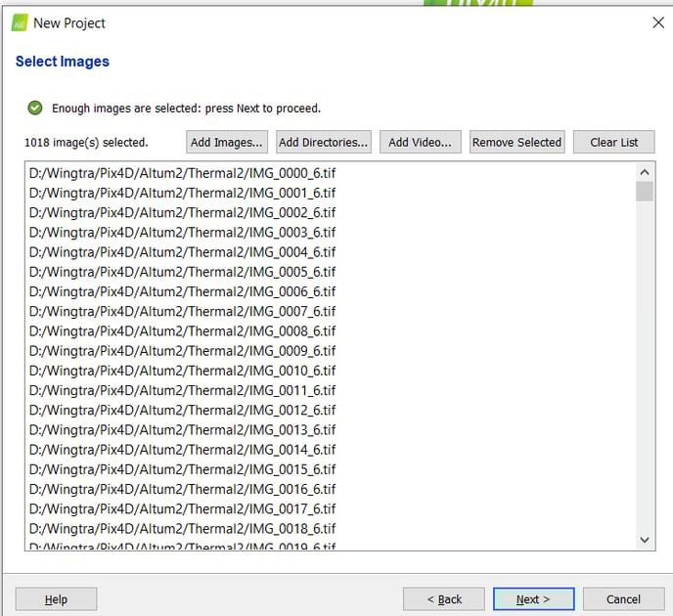Click the Pix4D app icon in title bar
Screen dimensions: 673x616
pos(20,22)
